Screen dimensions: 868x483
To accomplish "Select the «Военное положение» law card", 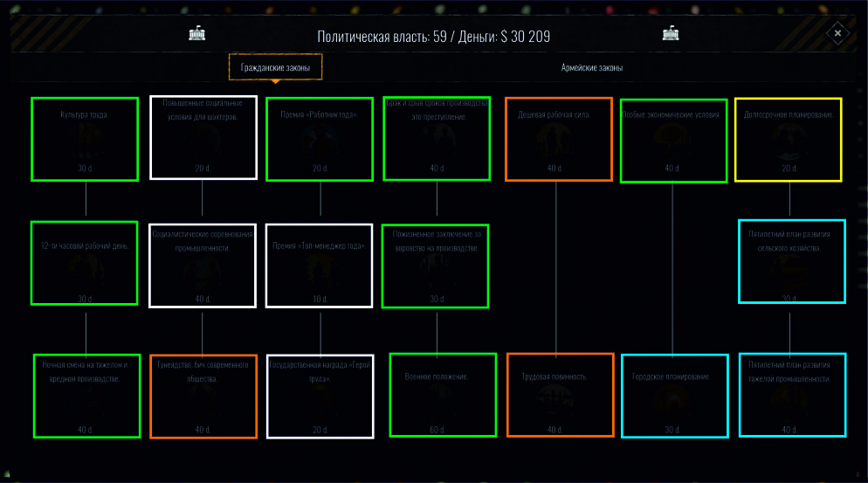I will [x=443, y=394].
